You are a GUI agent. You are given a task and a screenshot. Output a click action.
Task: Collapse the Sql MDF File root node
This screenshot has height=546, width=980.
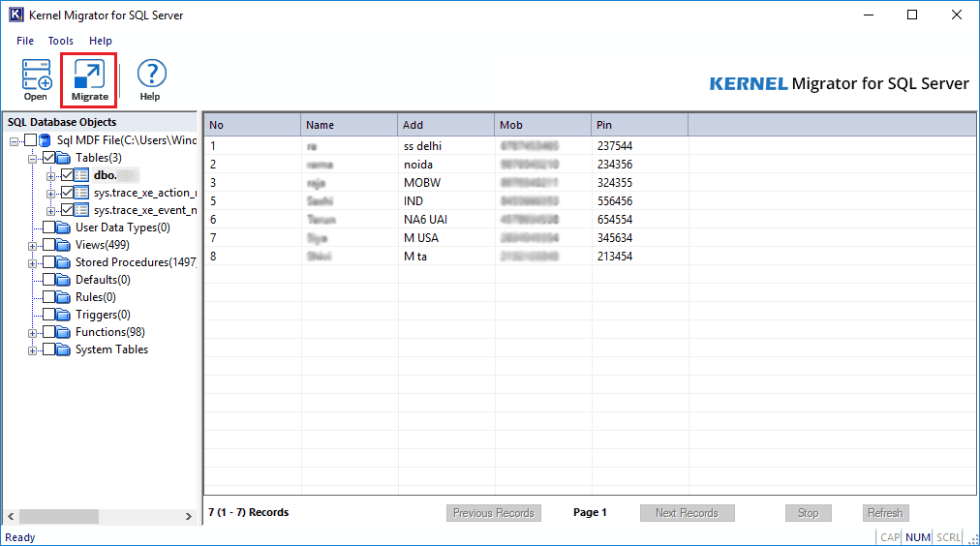click(x=14, y=141)
